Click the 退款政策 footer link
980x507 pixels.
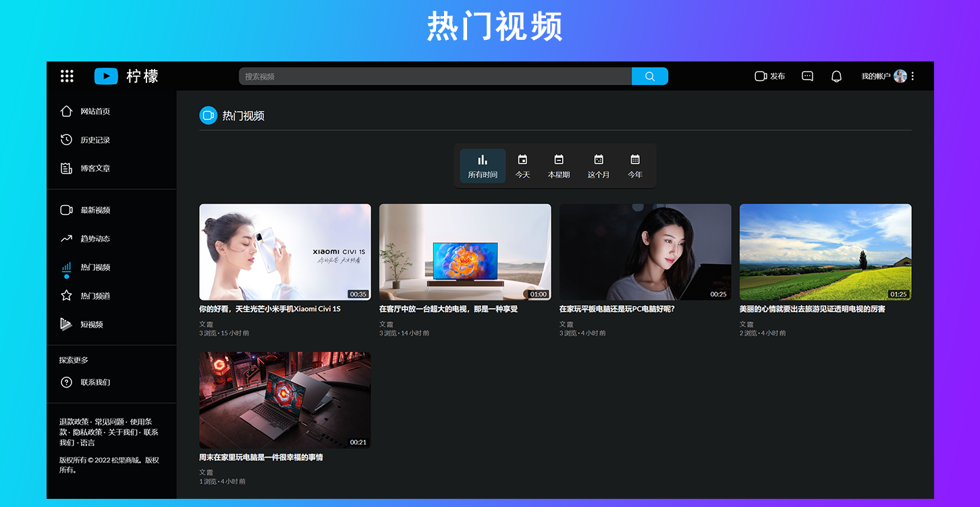[x=74, y=421]
